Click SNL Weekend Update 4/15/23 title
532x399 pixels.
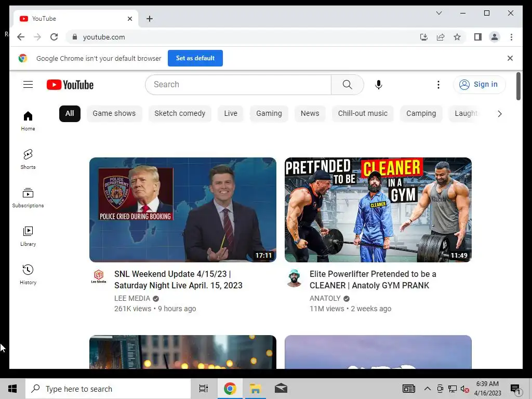tap(178, 280)
